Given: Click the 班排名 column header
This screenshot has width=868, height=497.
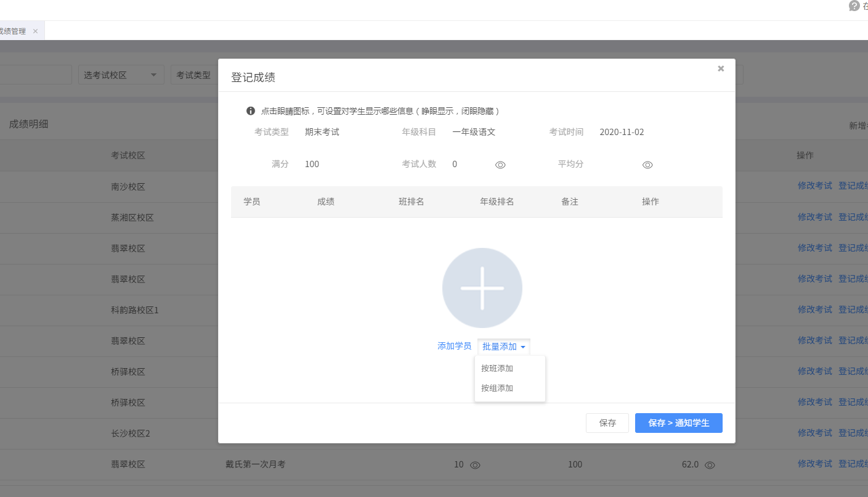Looking at the screenshot, I should pyautogui.click(x=411, y=202).
